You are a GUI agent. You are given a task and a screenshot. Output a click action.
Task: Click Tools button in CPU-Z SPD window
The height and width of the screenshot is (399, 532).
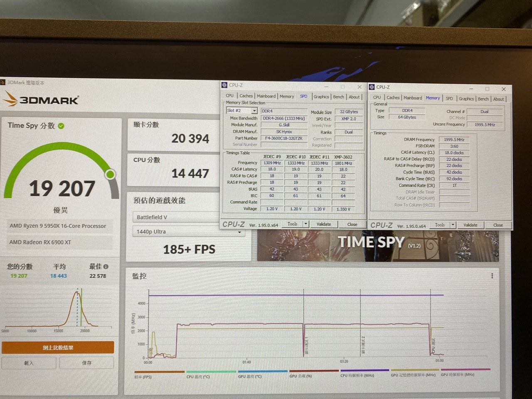[293, 224]
